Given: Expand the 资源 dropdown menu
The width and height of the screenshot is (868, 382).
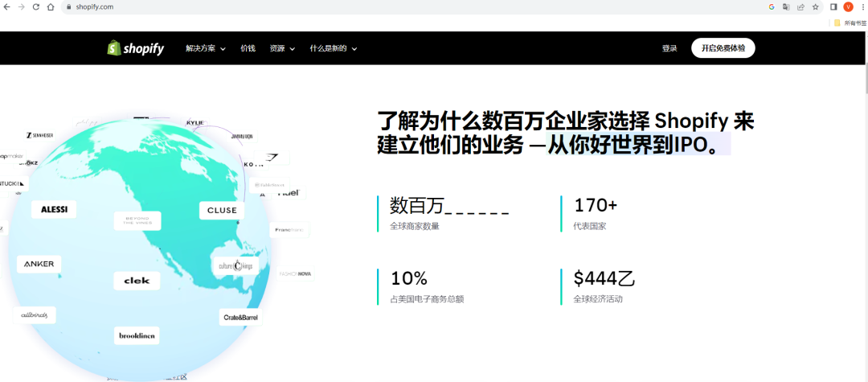Looking at the screenshot, I should pos(282,48).
